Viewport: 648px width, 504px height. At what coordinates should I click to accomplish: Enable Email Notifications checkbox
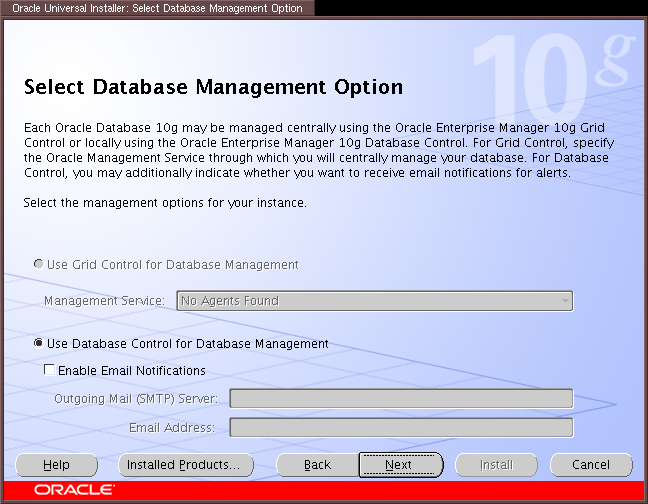click(x=49, y=370)
